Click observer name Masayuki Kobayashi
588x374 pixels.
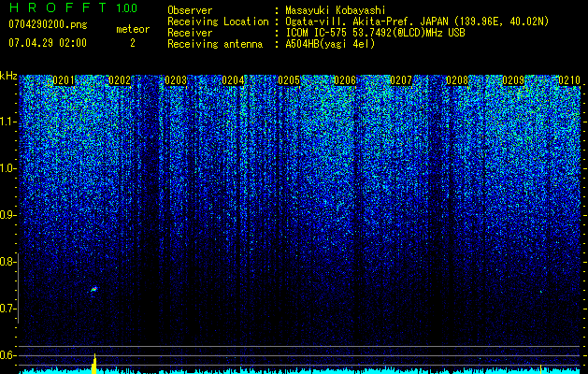pos(336,10)
